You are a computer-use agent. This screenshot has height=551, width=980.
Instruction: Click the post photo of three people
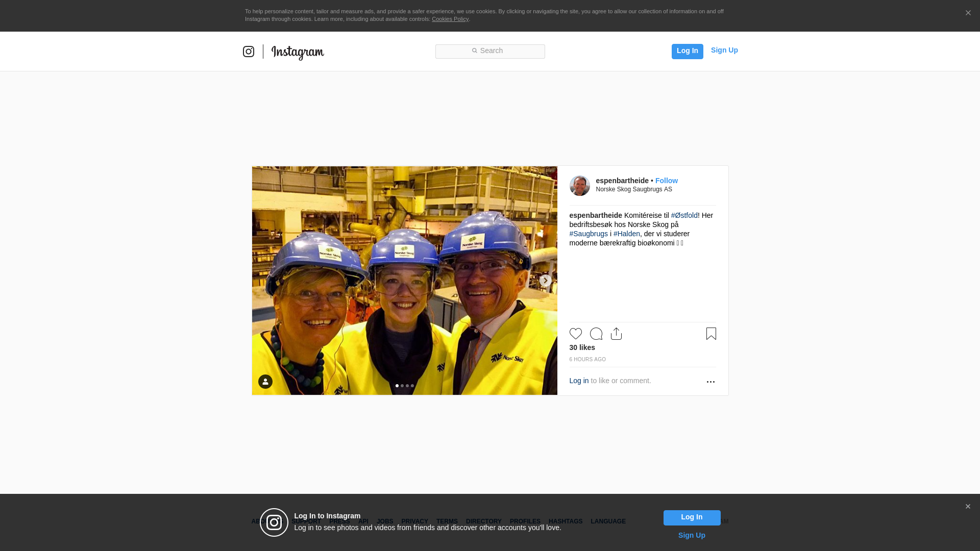click(x=405, y=281)
